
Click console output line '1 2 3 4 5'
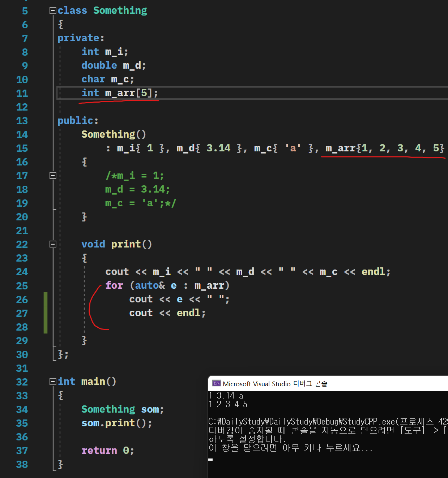(228, 404)
